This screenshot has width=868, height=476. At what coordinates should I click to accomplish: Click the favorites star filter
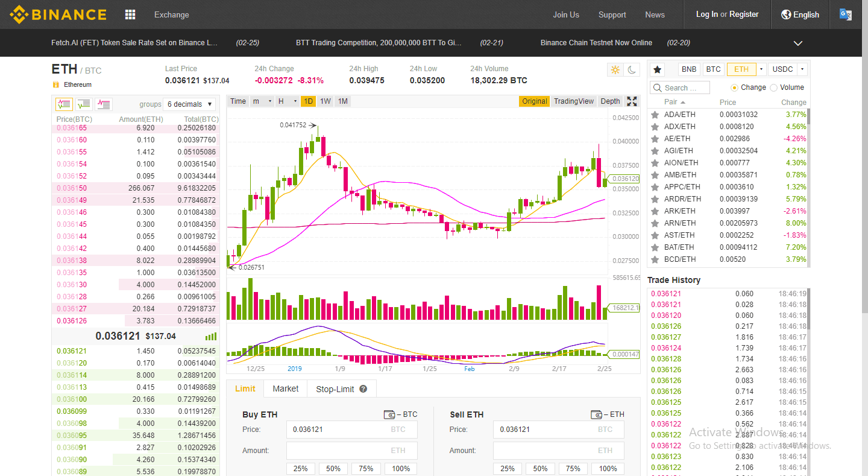coord(658,69)
